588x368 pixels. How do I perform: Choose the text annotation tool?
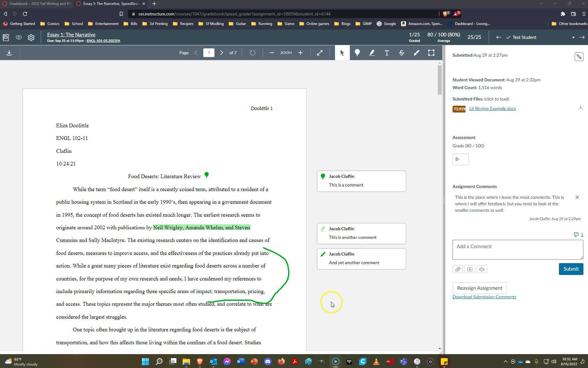tap(387, 53)
